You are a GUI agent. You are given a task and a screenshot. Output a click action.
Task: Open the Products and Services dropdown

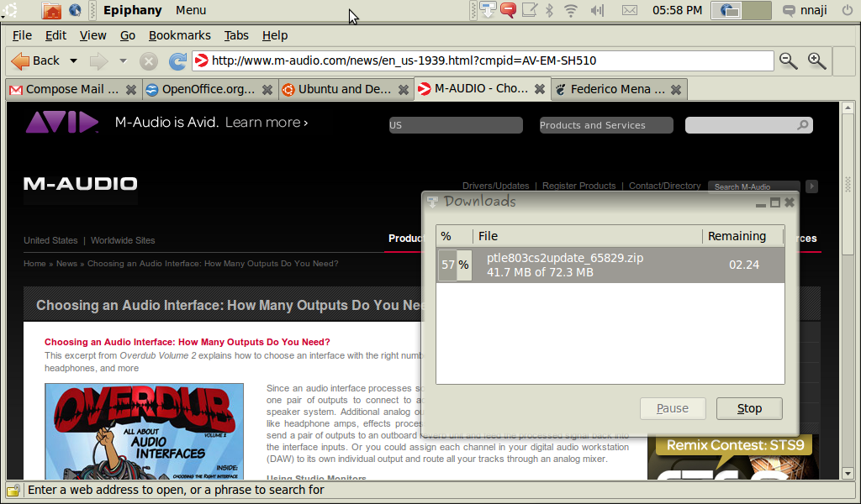[606, 125]
